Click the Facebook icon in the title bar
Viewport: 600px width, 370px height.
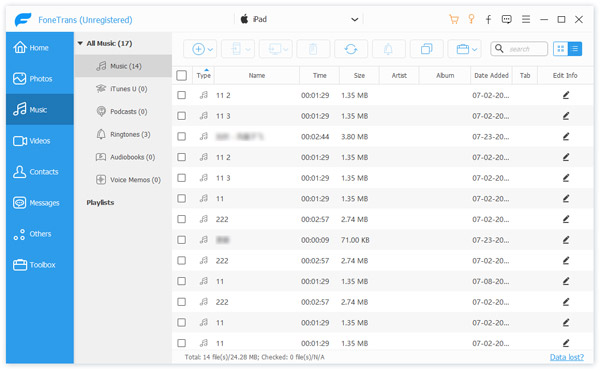click(488, 20)
